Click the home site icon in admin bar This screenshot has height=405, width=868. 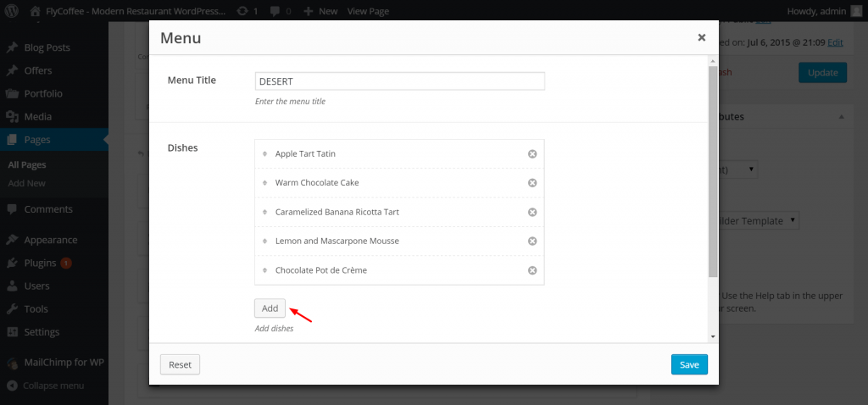click(36, 10)
